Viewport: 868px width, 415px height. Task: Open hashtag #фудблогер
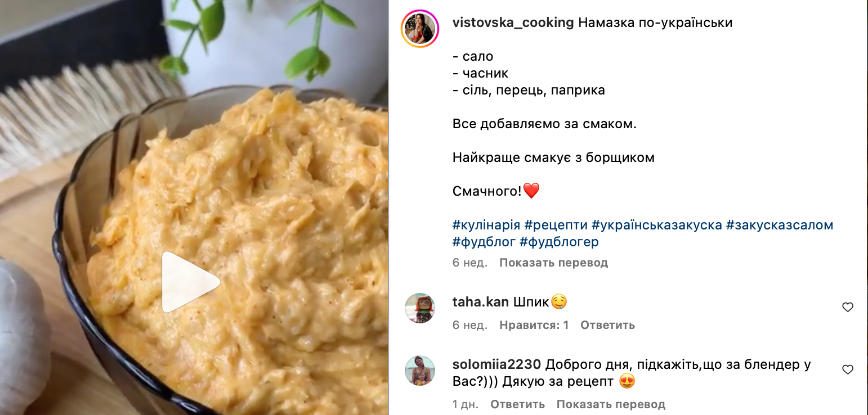[x=559, y=242]
